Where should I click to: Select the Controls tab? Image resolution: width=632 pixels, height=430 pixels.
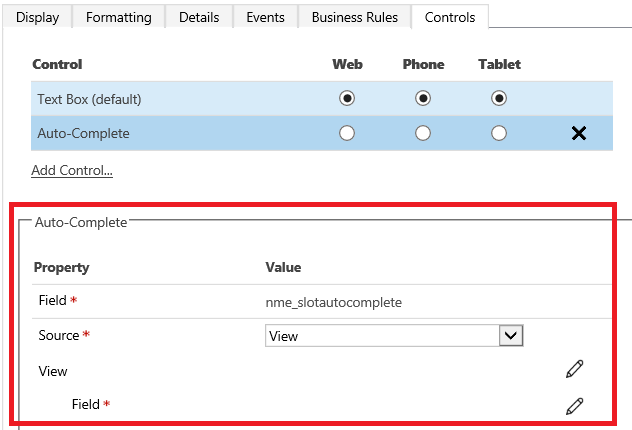tap(450, 17)
